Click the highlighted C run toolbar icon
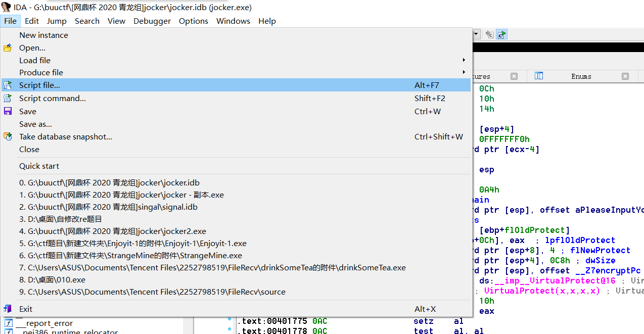The image size is (644, 334). (501, 34)
